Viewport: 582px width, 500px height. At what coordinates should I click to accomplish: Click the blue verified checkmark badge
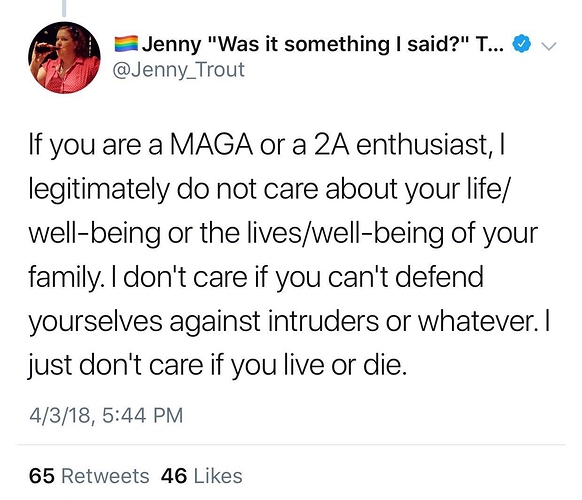[x=521, y=44]
